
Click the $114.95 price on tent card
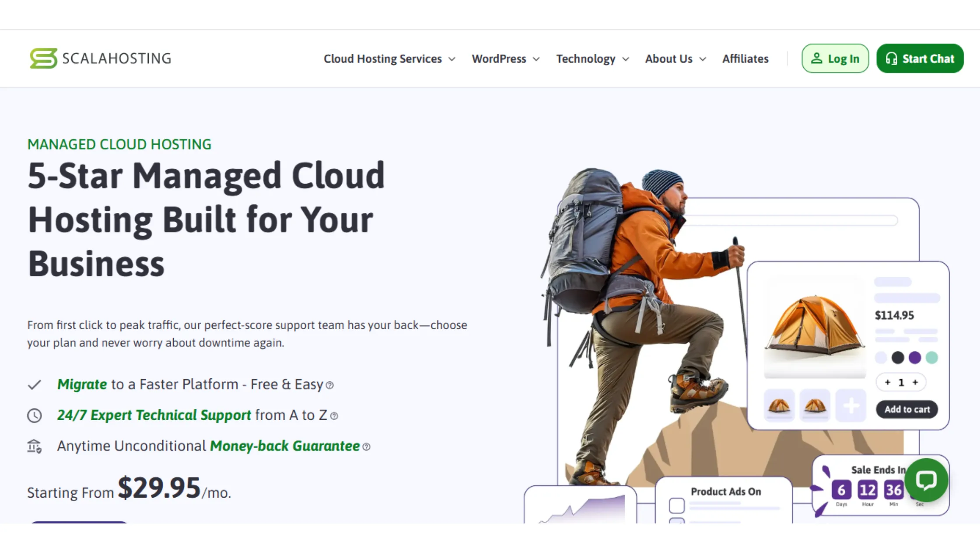(894, 315)
